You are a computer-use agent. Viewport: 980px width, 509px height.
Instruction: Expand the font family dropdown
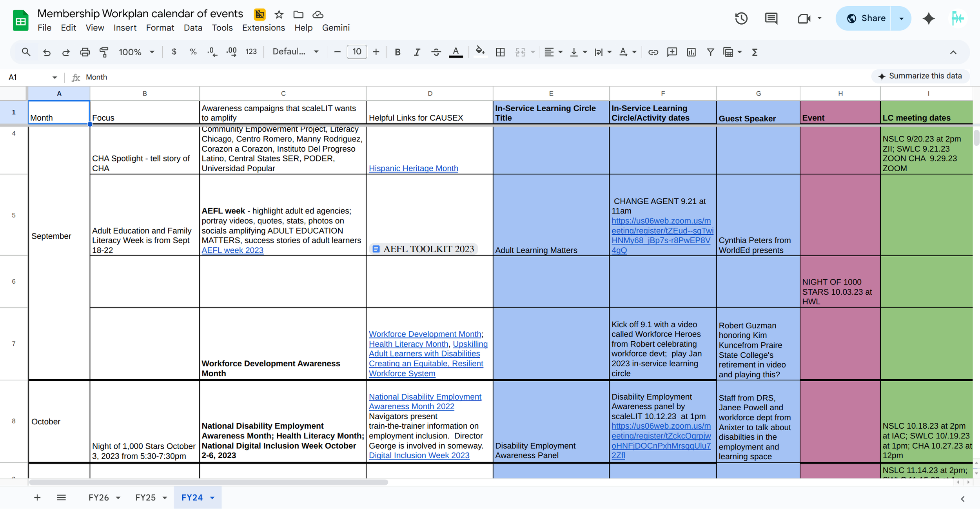tap(296, 52)
